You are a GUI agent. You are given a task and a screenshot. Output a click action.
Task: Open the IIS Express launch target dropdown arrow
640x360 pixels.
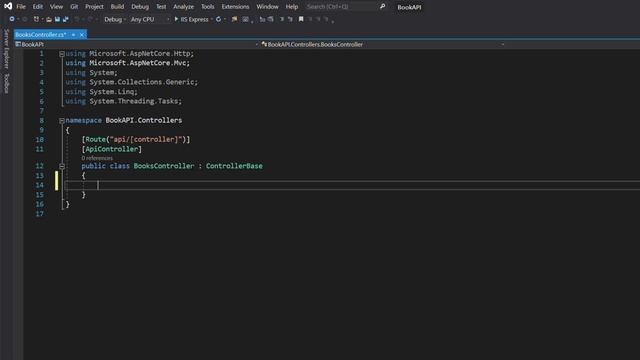211,19
